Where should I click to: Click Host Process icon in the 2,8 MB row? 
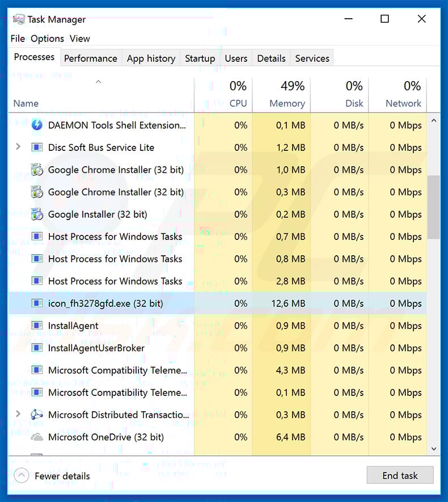pyautogui.click(x=37, y=281)
